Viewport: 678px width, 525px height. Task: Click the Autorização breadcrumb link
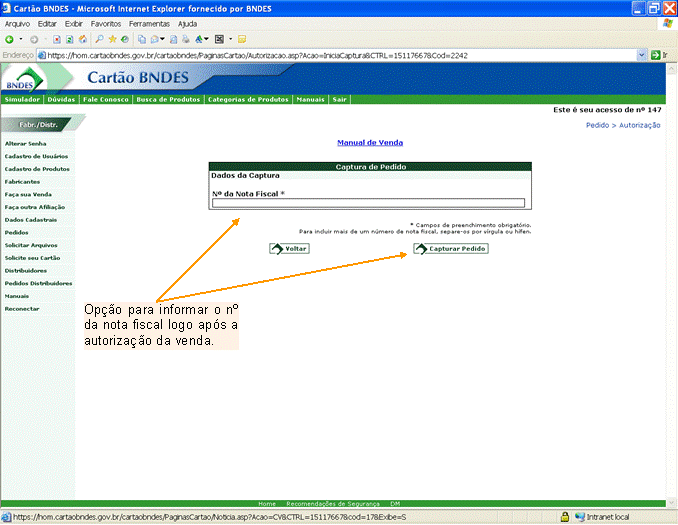point(640,125)
